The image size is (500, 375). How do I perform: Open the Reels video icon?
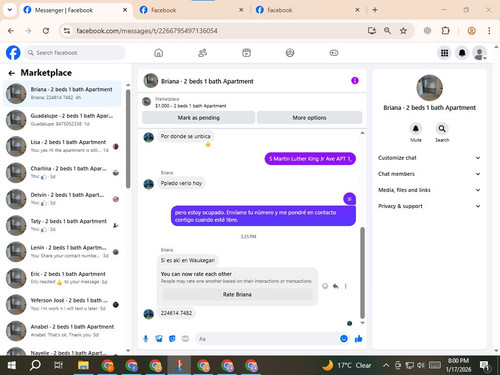[246, 53]
